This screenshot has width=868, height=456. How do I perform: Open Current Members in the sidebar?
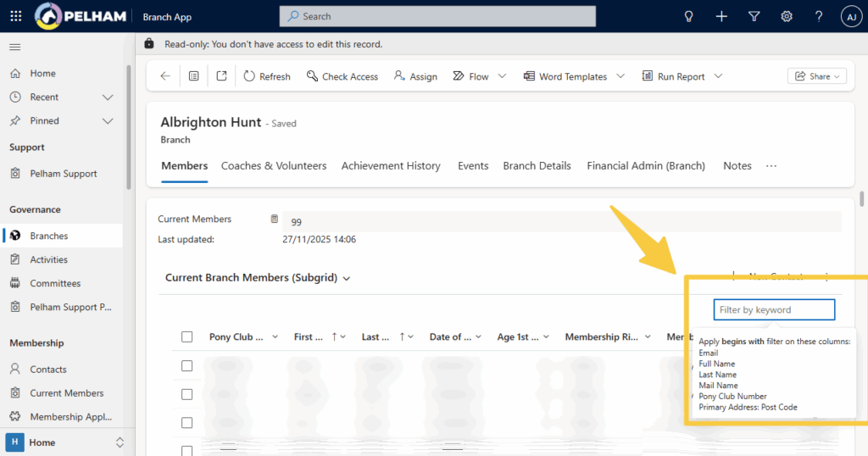click(66, 393)
